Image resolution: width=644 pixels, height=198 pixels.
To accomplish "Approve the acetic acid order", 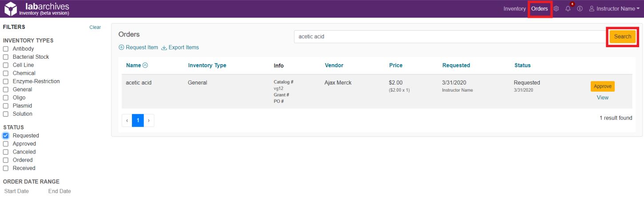I will coord(602,86).
